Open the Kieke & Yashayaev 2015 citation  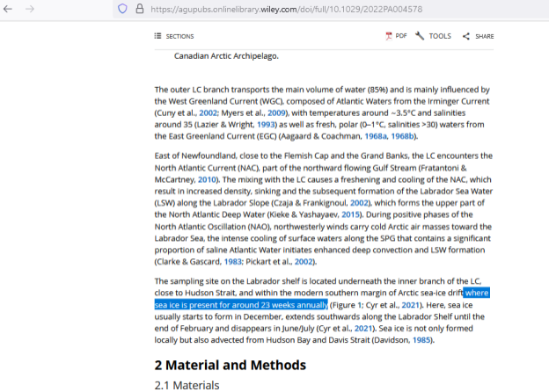click(350, 214)
